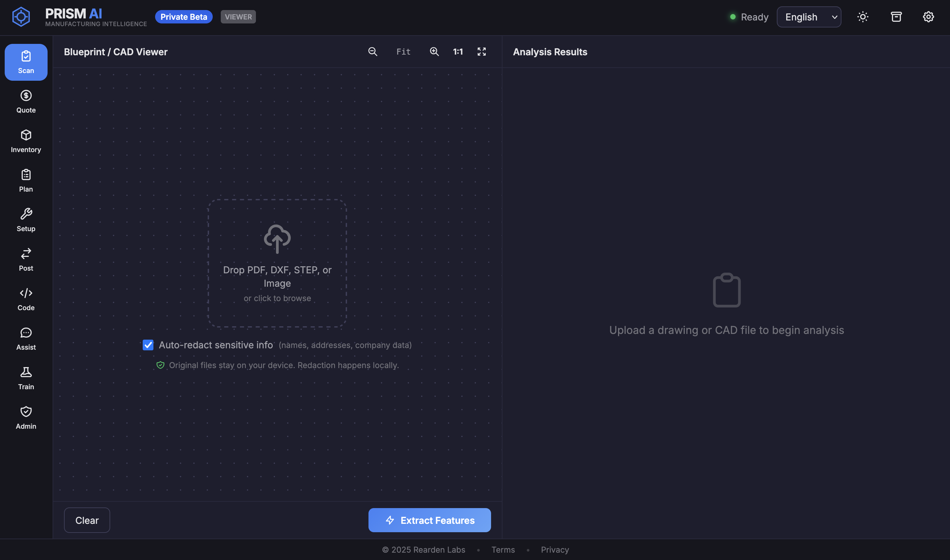
Task: Open the archive box icon
Action: click(896, 17)
